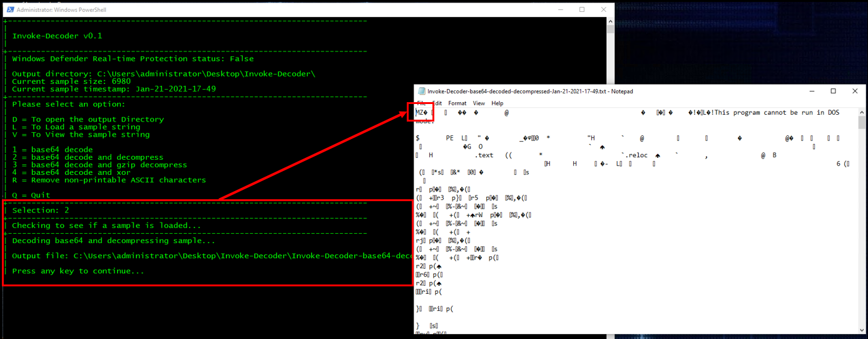Click 'Decoding base64 and decompressing sample...' text

click(x=113, y=241)
